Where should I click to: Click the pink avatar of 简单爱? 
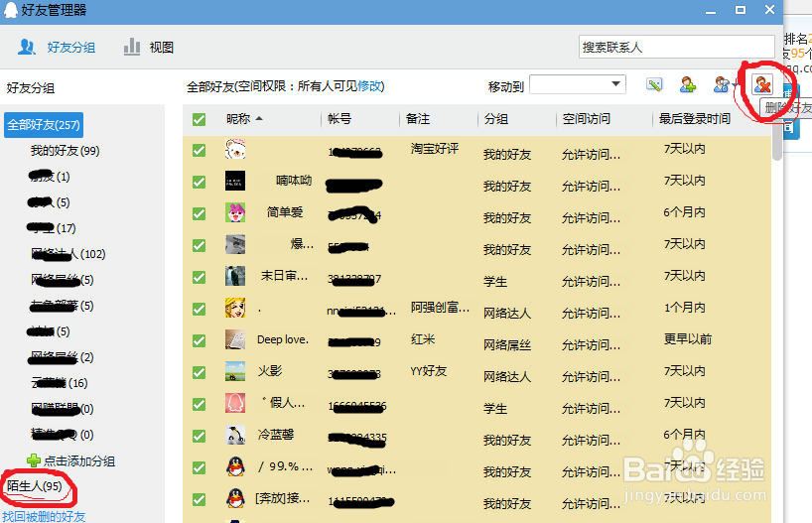pyautogui.click(x=235, y=212)
